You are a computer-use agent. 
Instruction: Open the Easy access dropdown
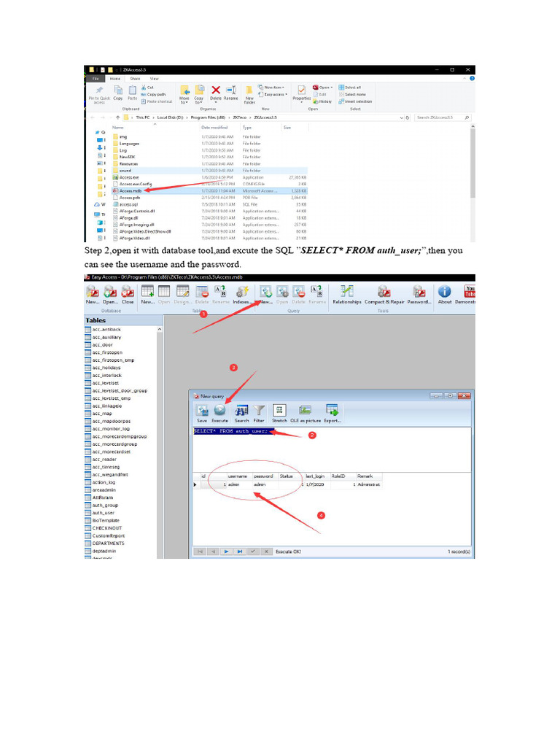[x=273, y=94]
